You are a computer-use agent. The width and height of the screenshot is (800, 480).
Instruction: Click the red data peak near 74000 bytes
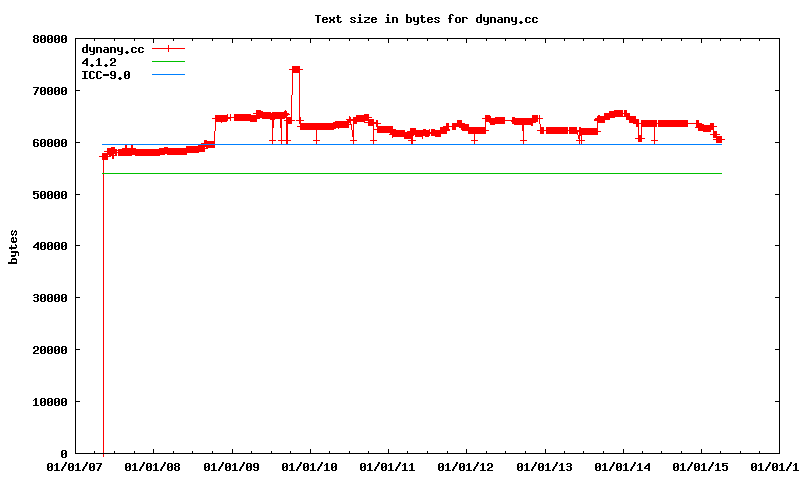point(296,69)
